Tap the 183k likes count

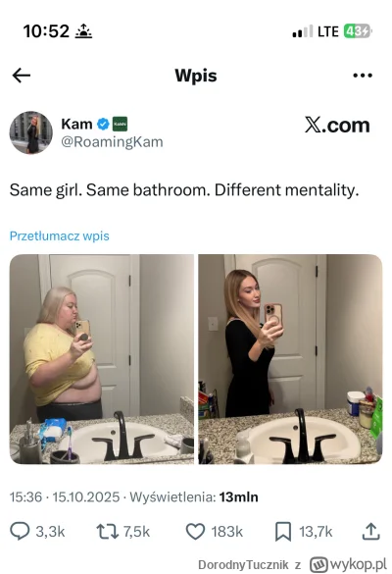pyautogui.click(x=227, y=532)
